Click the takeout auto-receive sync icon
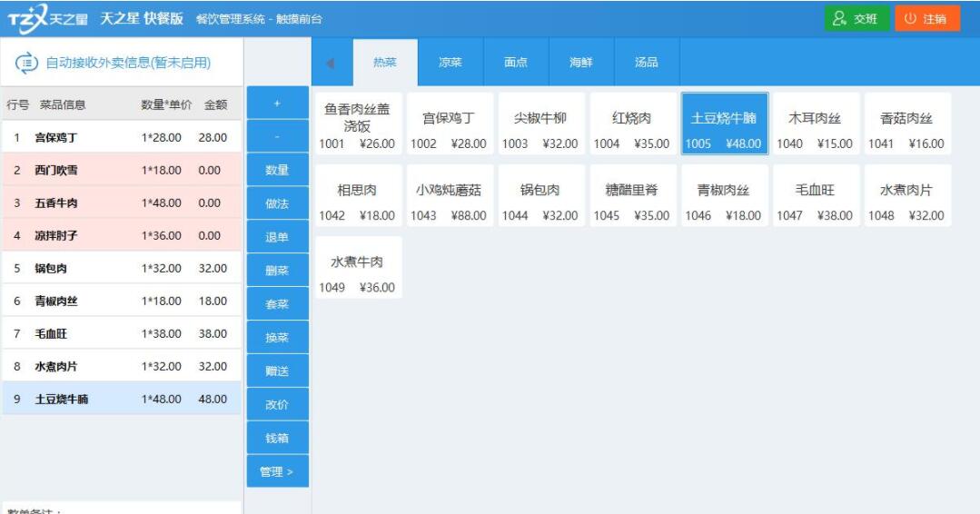Image resolution: width=980 pixels, height=514 pixels. pos(26,63)
